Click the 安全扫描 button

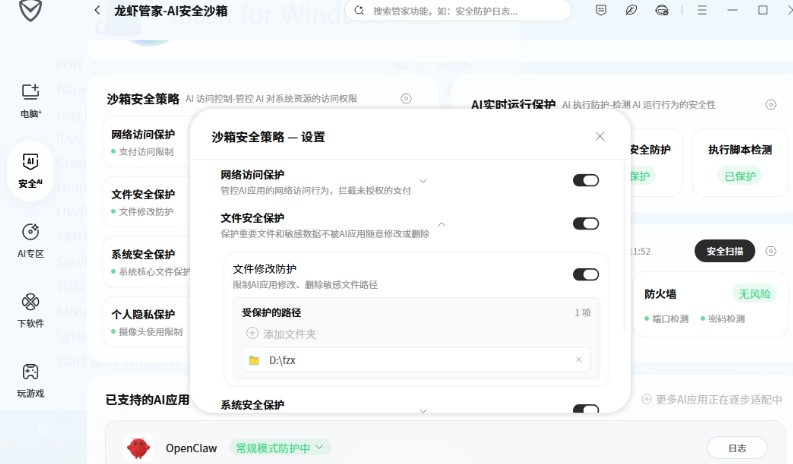click(724, 251)
